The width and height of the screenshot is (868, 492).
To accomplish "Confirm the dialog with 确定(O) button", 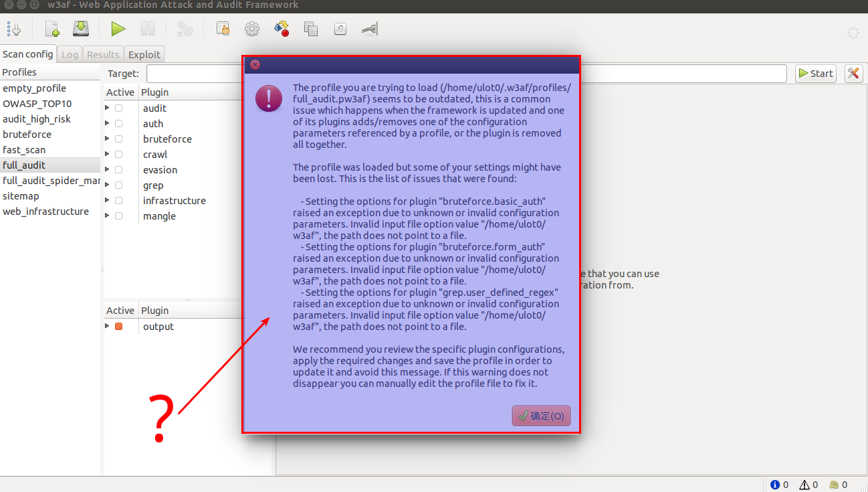I will point(541,416).
